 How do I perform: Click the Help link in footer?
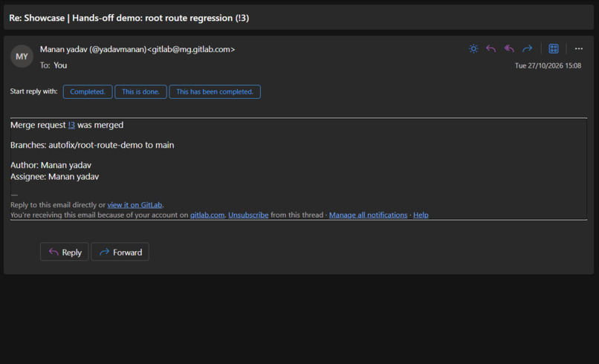click(421, 215)
